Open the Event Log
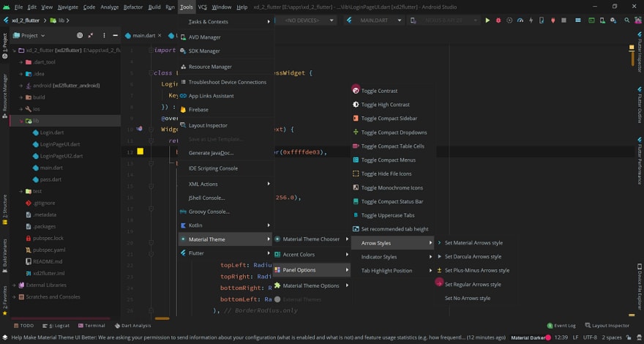 561,326
